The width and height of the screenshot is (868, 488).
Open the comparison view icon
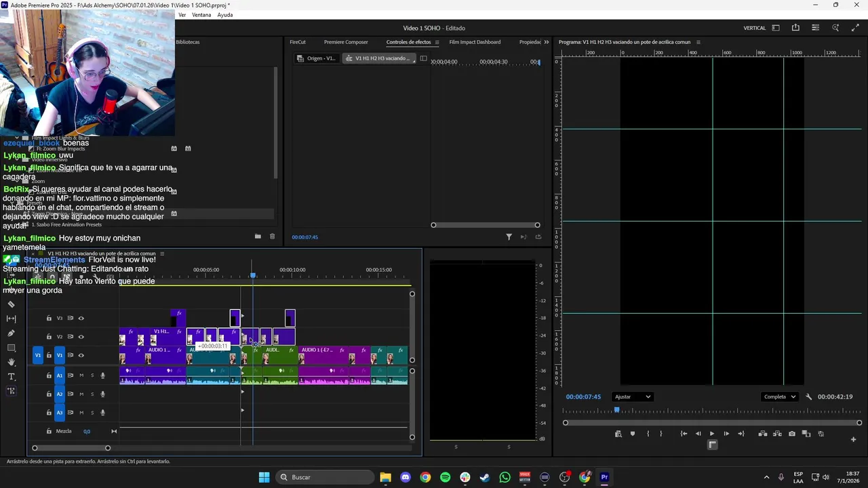coord(806,434)
